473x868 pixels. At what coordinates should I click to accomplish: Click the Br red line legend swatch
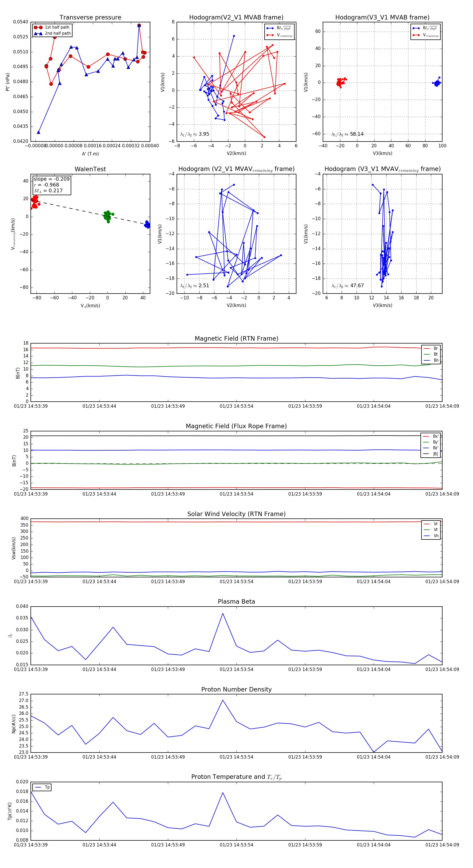click(427, 349)
